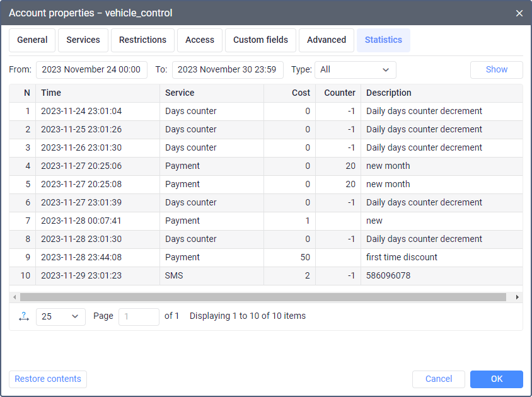
Task: Switch to the General tab
Action: coord(32,40)
